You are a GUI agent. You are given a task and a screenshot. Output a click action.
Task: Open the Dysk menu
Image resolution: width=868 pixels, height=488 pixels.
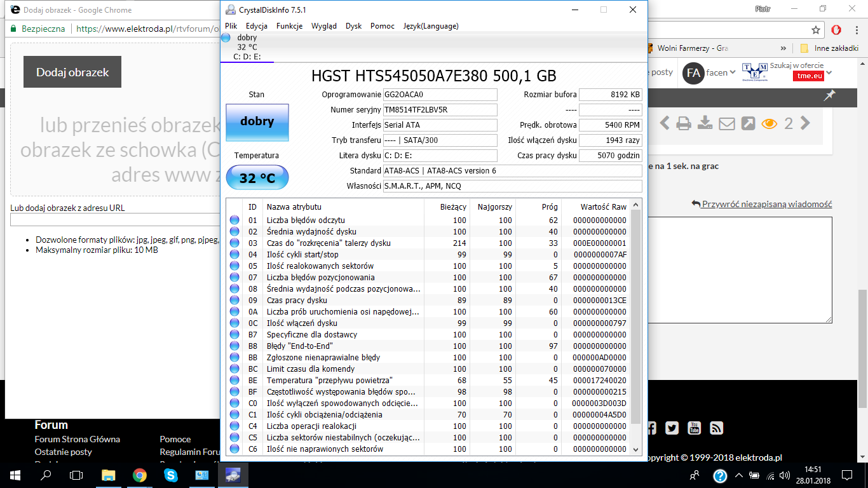click(x=354, y=26)
